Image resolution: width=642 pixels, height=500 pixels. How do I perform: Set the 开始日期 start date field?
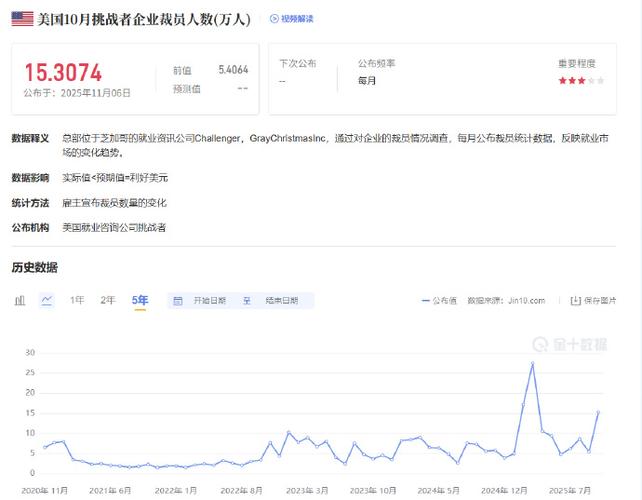[x=210, y=301]
